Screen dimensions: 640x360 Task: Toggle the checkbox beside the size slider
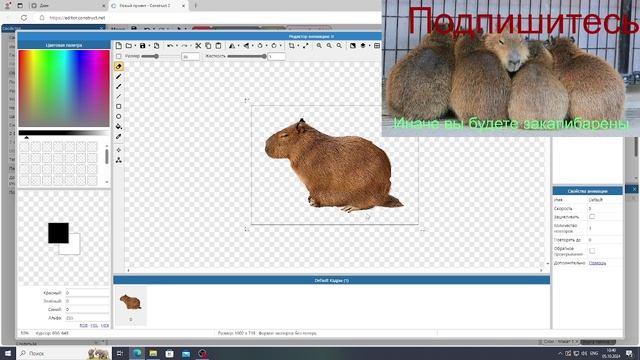(118, 56)
